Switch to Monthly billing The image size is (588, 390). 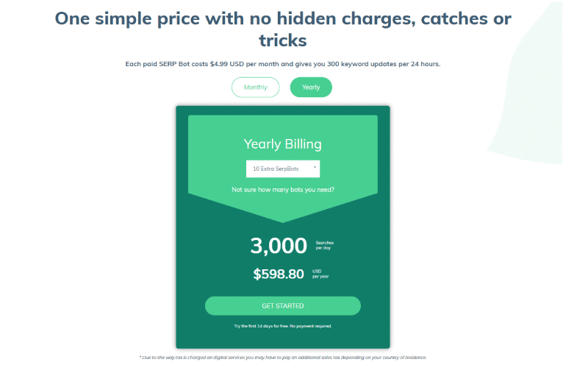(x=255, y=87)
